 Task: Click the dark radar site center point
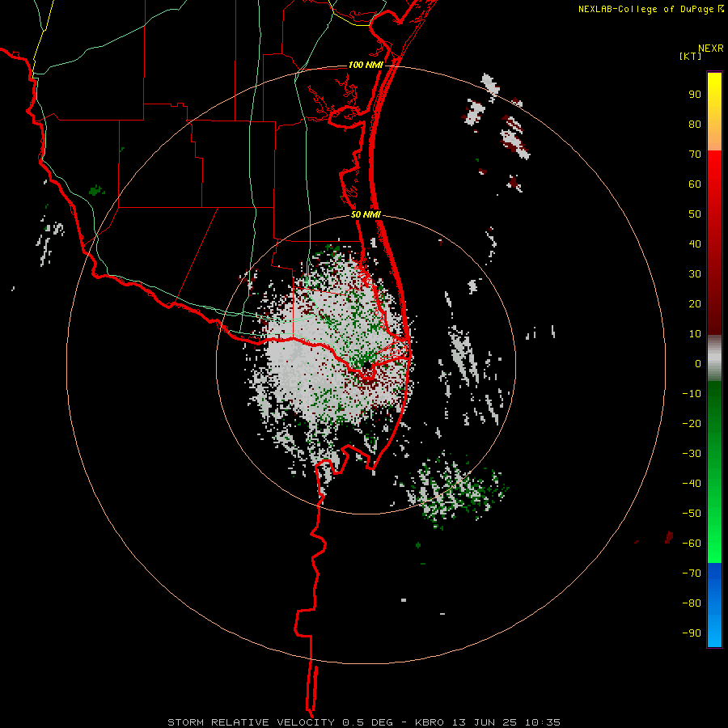pos(366,366)
